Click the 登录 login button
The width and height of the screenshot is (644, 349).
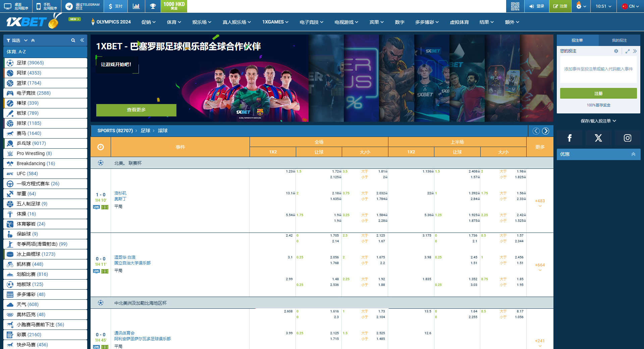537,6
